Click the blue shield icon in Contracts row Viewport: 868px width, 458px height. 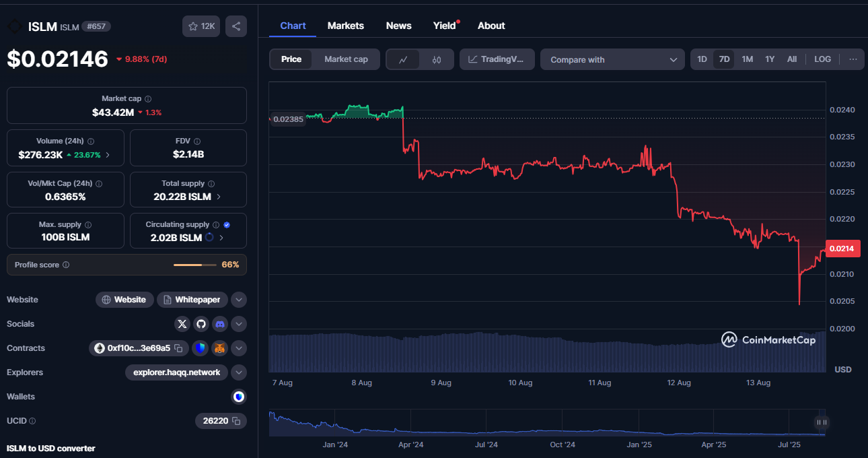200,348
